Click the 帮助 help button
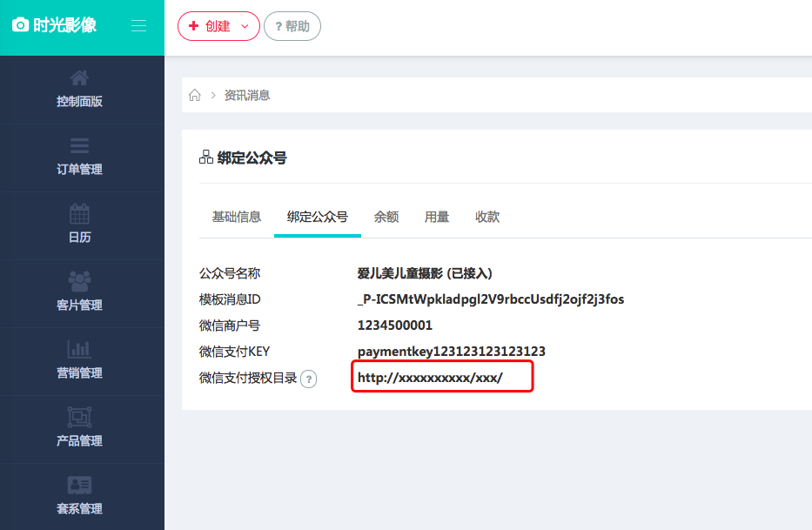Screen dimensions: 812x530 (x=292, y=26)
